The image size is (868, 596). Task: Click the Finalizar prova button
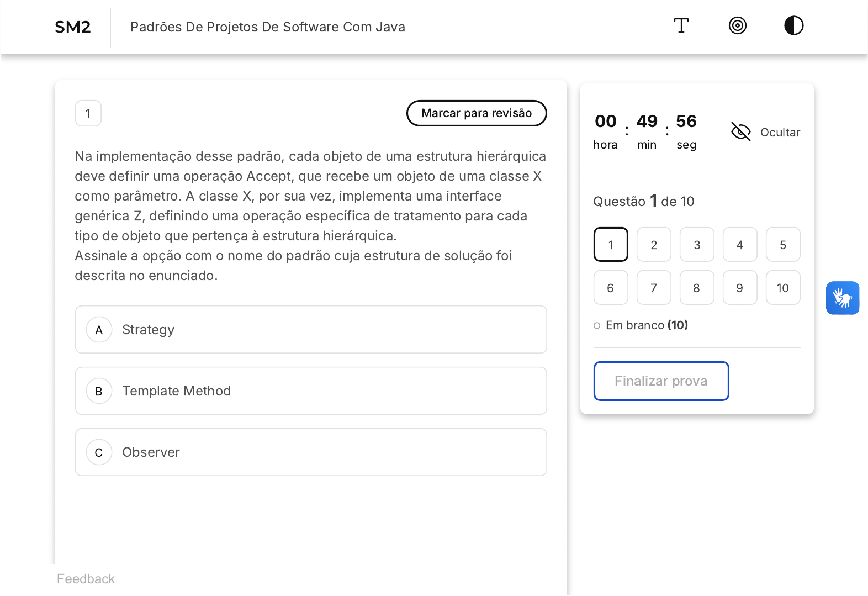(661, 381)
